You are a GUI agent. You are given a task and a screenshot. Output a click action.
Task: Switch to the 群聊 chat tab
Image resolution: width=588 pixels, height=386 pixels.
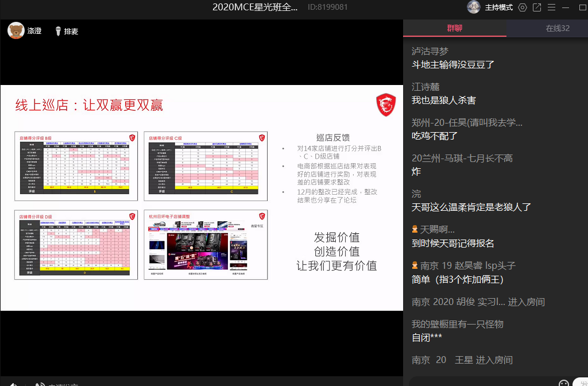[x=455, y=28]
